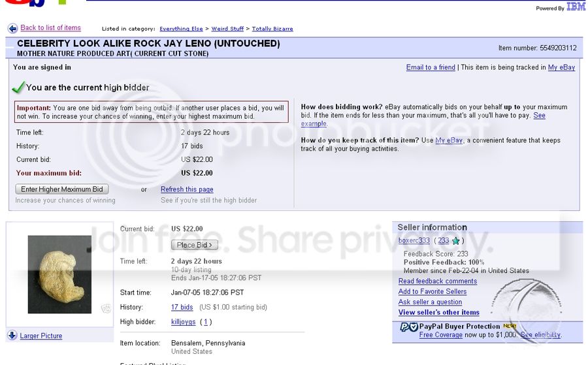The height and width of the screenshot is (365, 588).
Task: Open the 'Back to list of items' link
Action: [50, 27]
